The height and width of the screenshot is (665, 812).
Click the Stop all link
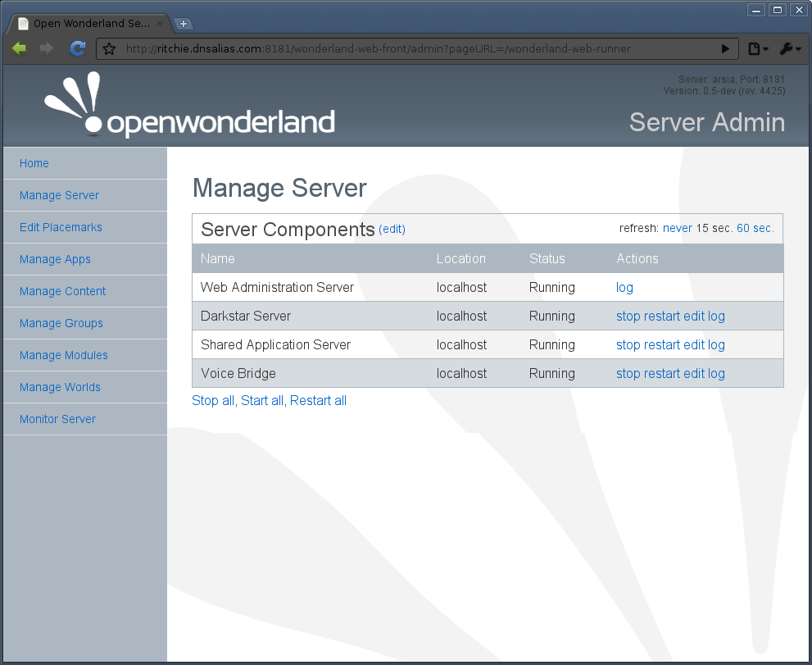[x=213, y=401]
